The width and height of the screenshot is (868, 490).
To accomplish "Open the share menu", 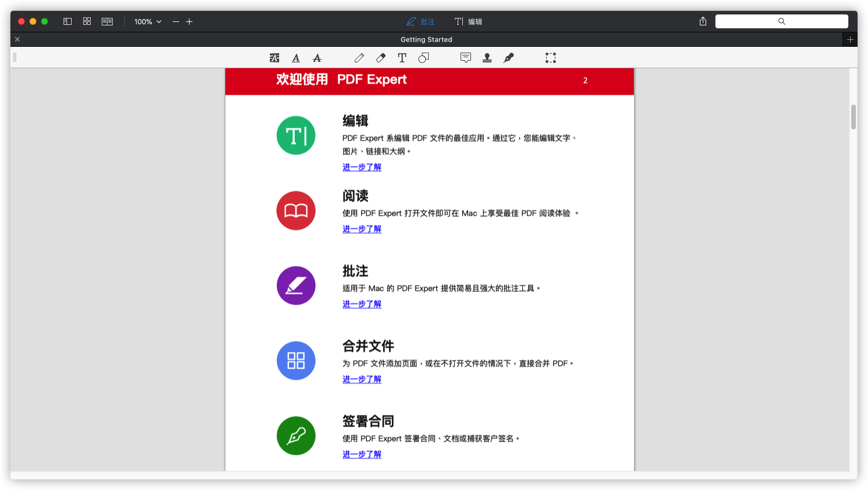I will pyautogui.click(x=702, y=21).
